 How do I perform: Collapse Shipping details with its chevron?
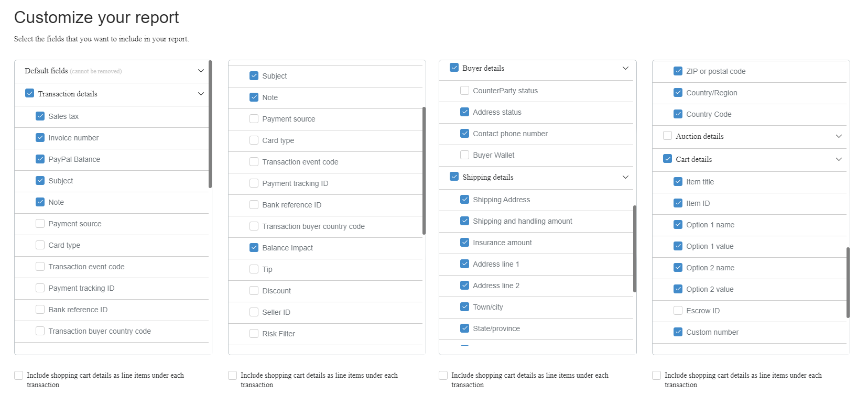(x=625, y=177)
